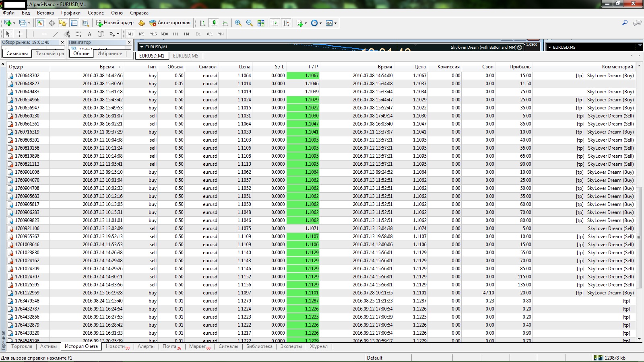The height and width of the screenshot is (362, 644).
Task: Click the Zoom Out magnifier icon
Action: (250, 23)
